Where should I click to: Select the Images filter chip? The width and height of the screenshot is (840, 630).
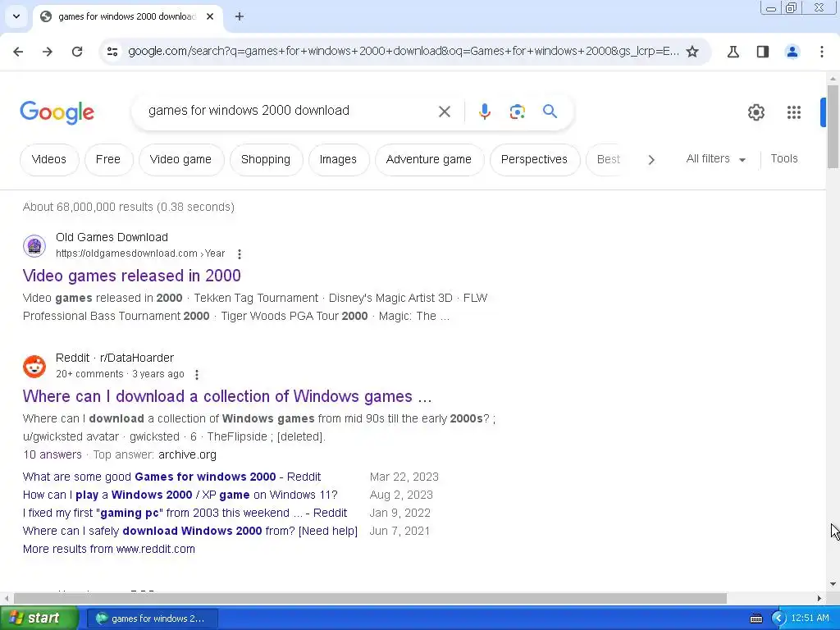point(338,160)
